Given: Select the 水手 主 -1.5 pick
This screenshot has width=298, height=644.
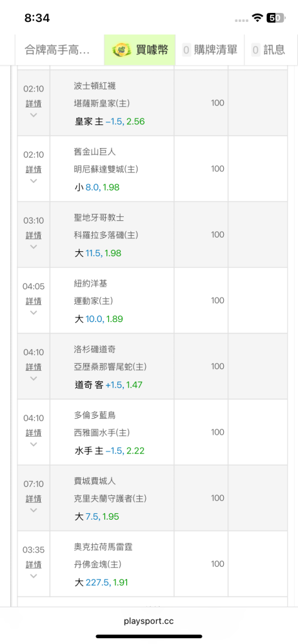Looking at the screenshot, I should [110, 451].
